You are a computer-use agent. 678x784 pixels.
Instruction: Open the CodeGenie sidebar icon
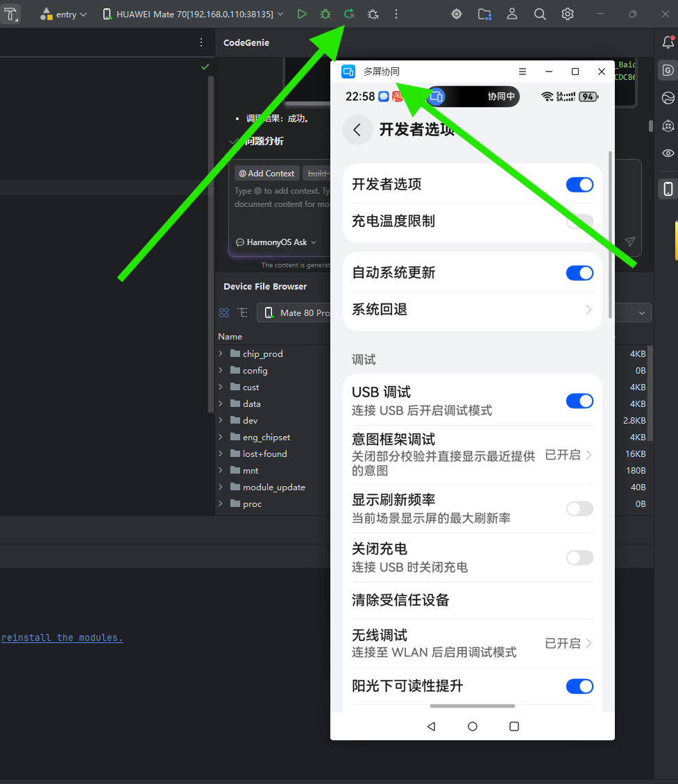pyautogui.click(x=668, y=70)
